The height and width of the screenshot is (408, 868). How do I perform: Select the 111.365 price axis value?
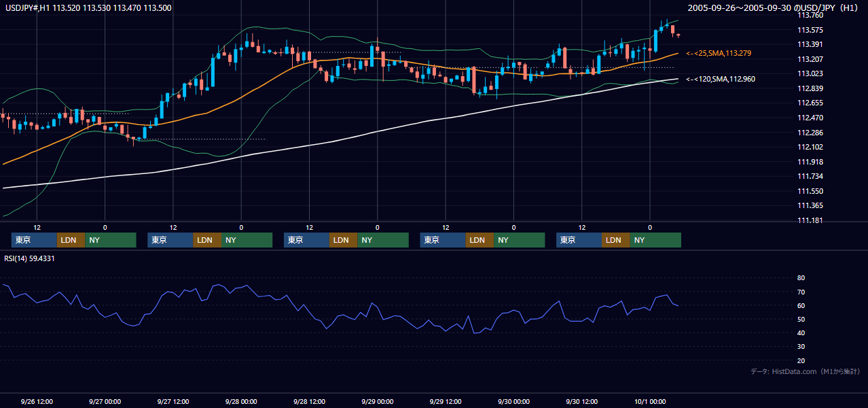pos(810,205)
